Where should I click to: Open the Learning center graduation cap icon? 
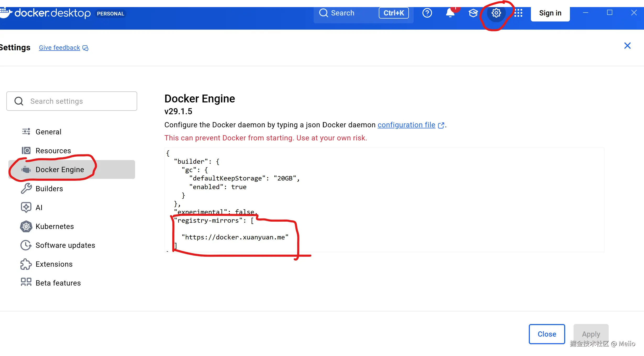point(473,13)
